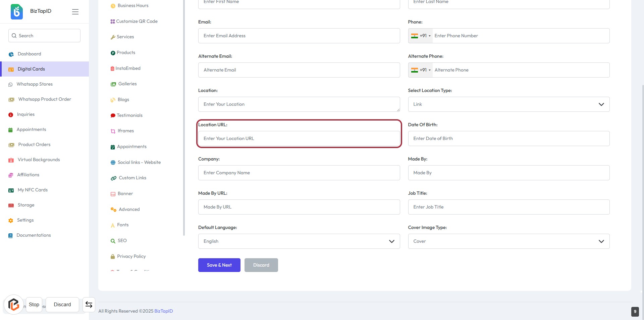Expand the Default Language dropdown

[x=299, y=241]
